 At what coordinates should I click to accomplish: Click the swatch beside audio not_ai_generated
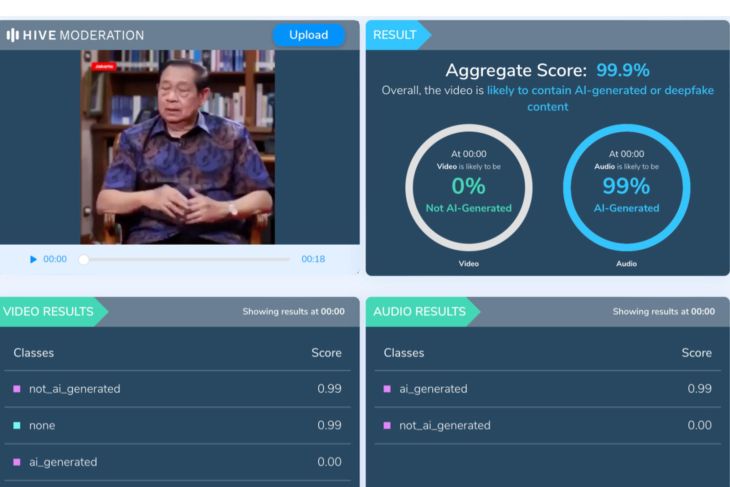387,426
